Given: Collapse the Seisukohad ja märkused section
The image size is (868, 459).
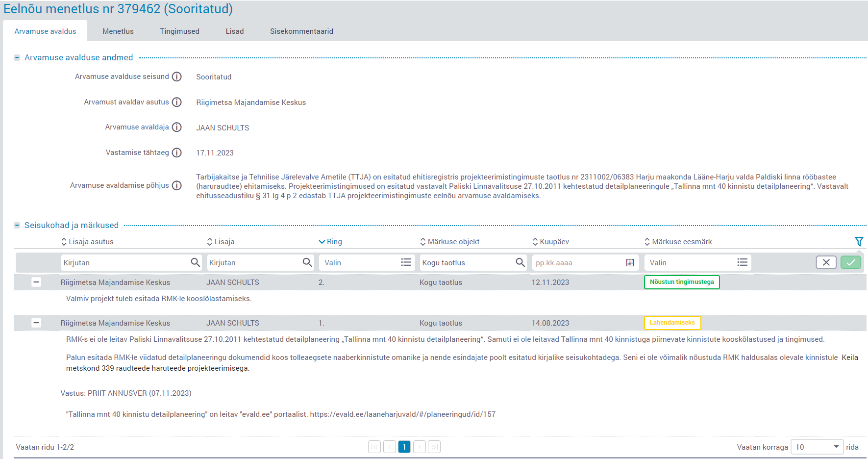Looking at the screenshot, I should 17,225.
